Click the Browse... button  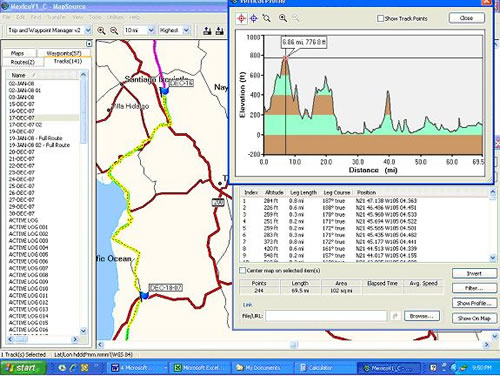[422, 316]
